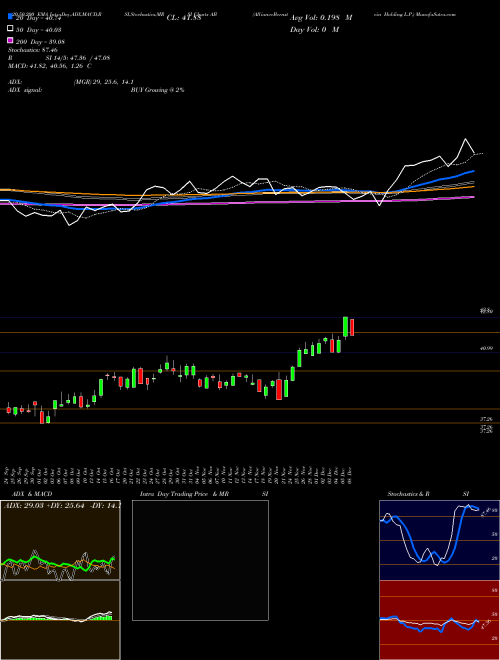Click the '37.26' price level label
This screenshot has height=660, width=500.
pyautogui.click(x=486, y=419)
